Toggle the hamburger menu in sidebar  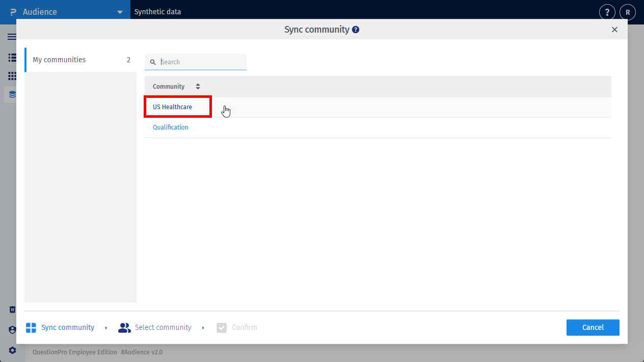[12, 37]
